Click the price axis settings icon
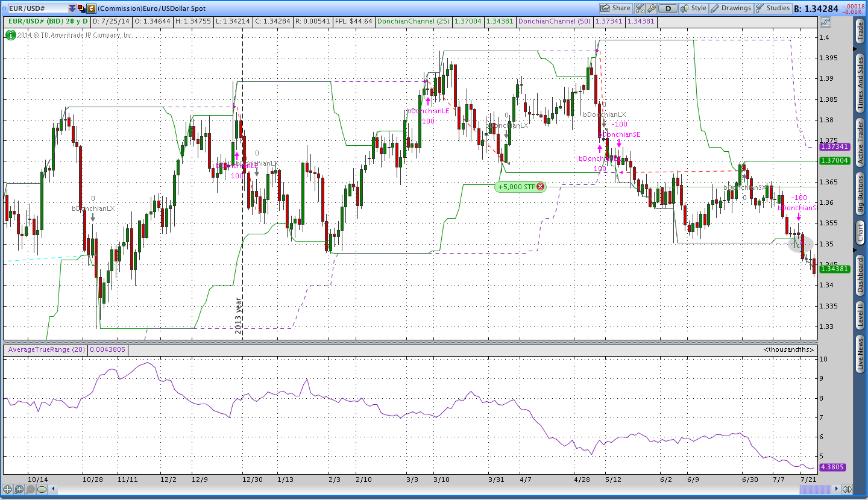The width and height of the screenshot is (868, 500). (x=825, y=22)
